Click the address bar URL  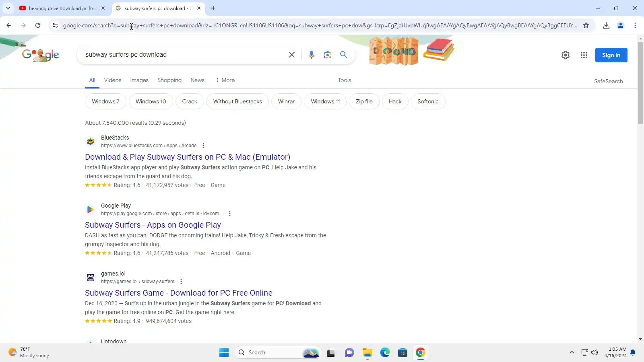click(320, 25)
